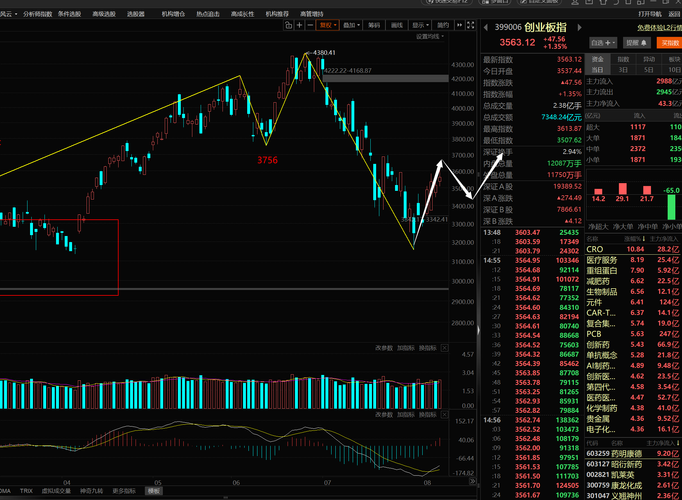
Task: Click the 画线 draw-line button
Action: click(397, 25)
